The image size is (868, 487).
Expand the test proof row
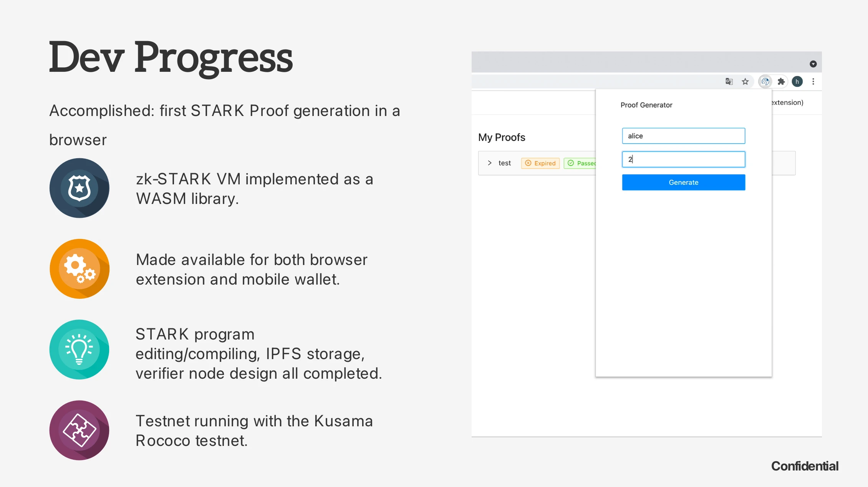488,163
